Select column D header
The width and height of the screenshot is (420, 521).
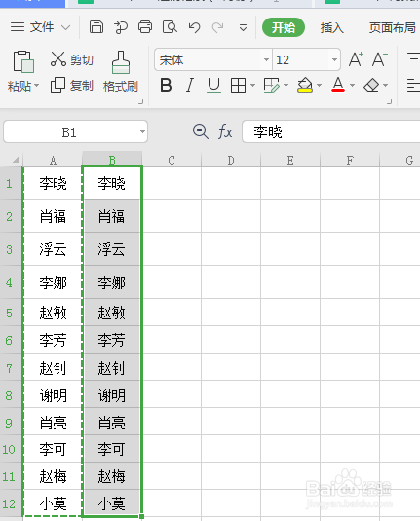point(231,160)
